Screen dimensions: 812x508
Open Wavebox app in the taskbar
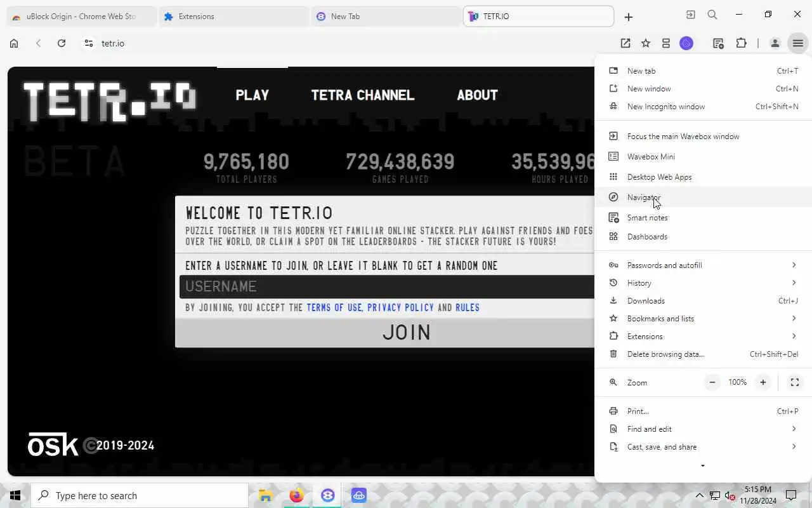point(327,495)
